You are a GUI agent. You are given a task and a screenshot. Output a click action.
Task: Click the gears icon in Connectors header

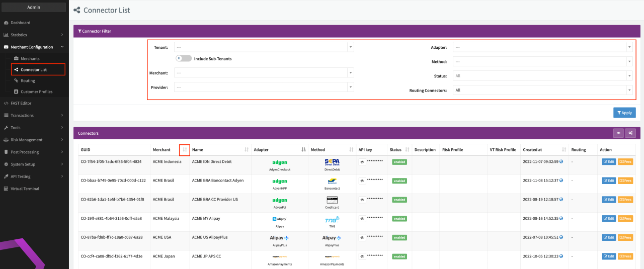point(630,133)
